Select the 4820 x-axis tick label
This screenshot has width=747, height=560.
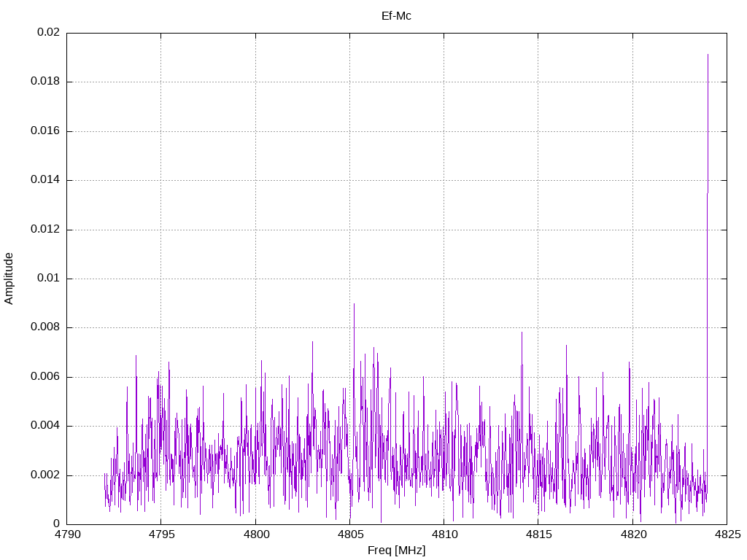point(632,534)
